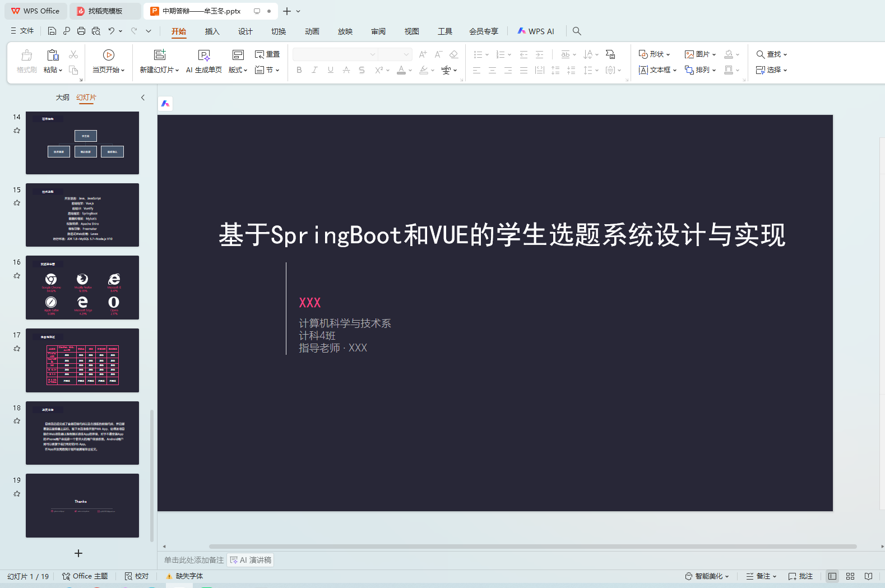Click the WPS AI floating icon above slide
885x588 pixels.
[x=165, y=104]
